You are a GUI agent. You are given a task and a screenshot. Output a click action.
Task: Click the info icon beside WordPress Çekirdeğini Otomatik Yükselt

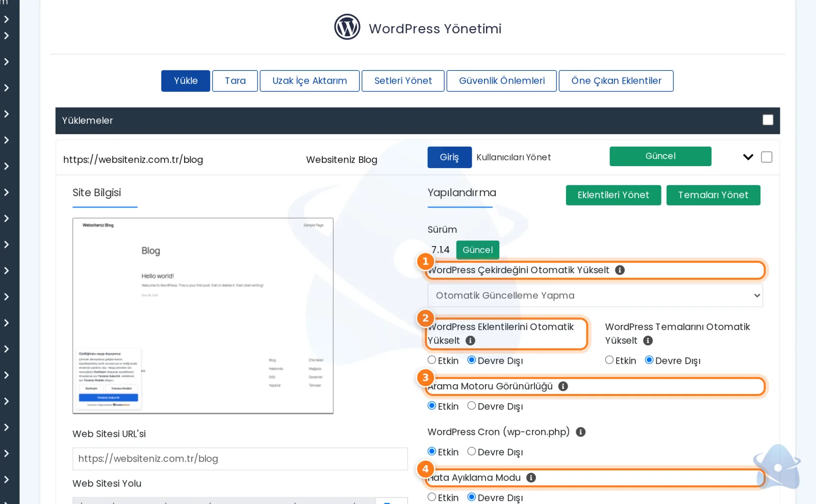[620, 270]
